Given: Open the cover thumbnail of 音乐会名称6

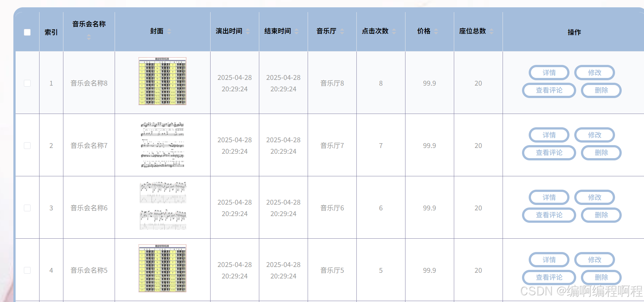Looking at the screenshot, I should [x=163, y=206].
